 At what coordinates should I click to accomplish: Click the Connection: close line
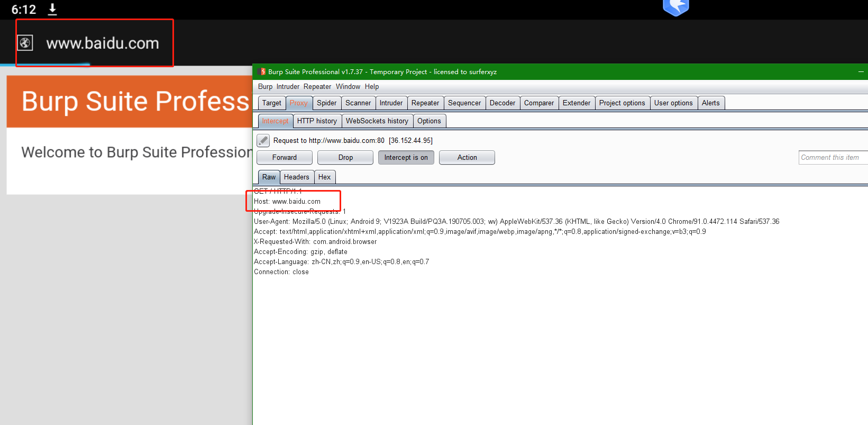coord(281,272)
